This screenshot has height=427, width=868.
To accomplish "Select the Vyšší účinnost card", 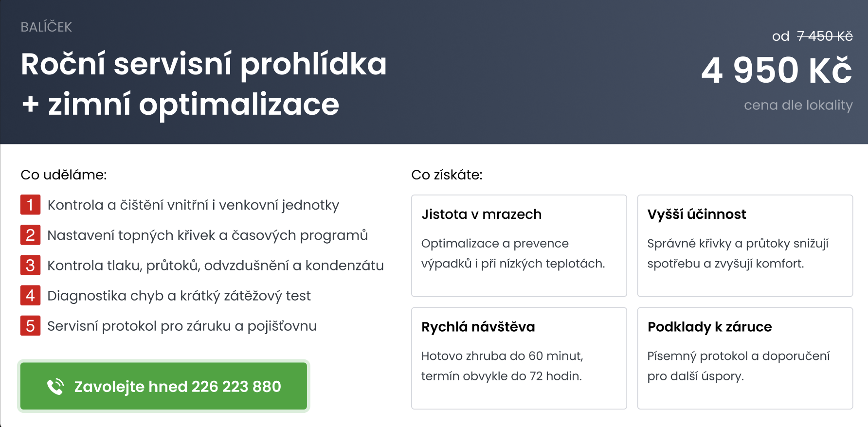I will [744, 246].
